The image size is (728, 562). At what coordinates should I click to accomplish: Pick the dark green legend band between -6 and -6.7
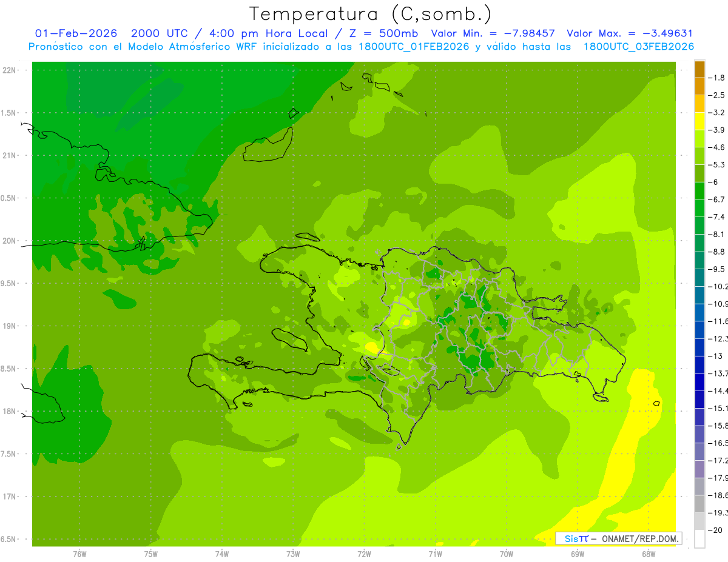[699, 191]
